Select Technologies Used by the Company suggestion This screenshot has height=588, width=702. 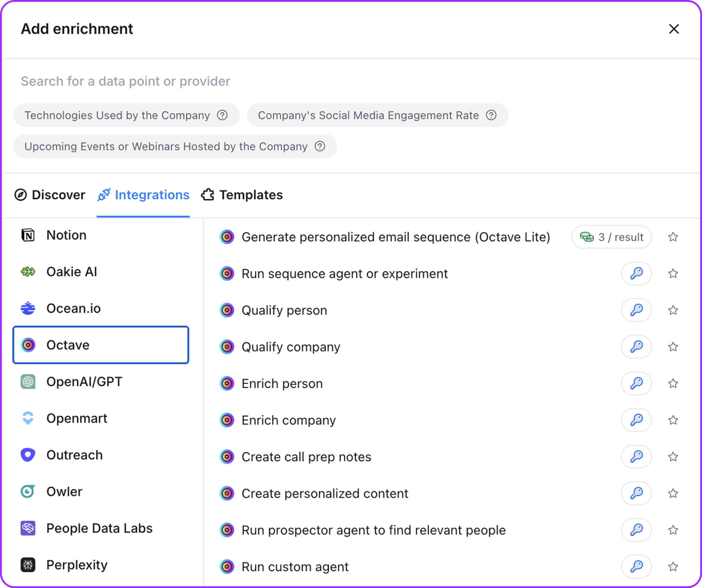[x=126, y=115]
